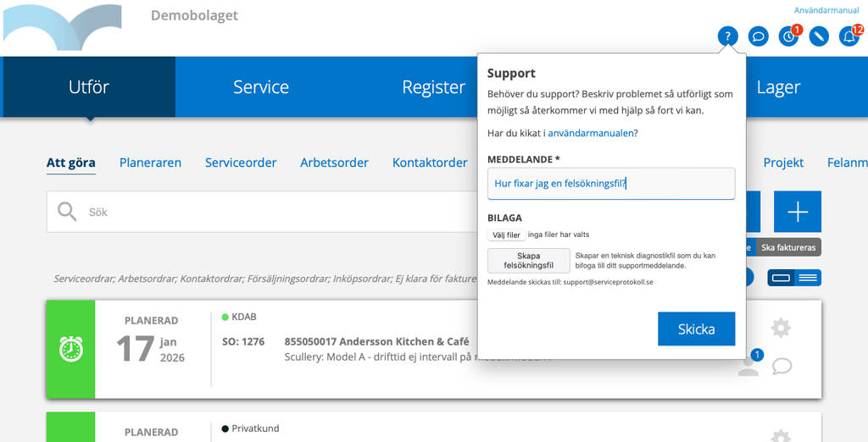Switch to card view toggle
Image resolution: width=868 pixels, height=442 pixels.
pyautogui.click(x=781, y=278)
